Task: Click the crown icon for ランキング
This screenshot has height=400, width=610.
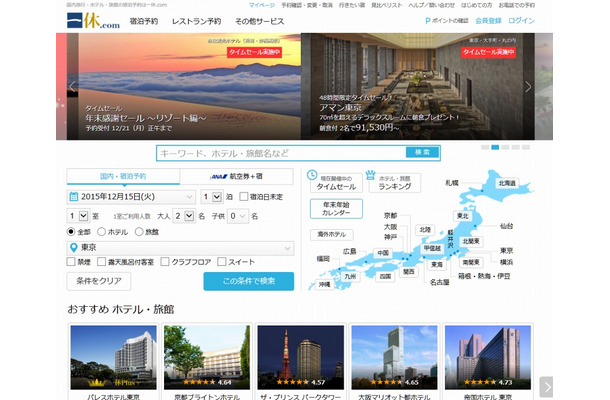Action: click(370, 175)
